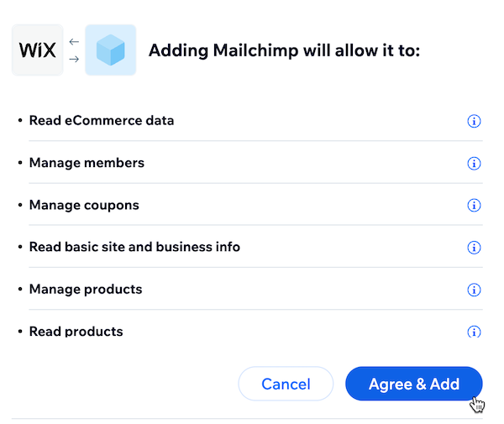The image size is (504, 424).
Task: Click the Manage members permission row
Action: [x=87, y=163]
